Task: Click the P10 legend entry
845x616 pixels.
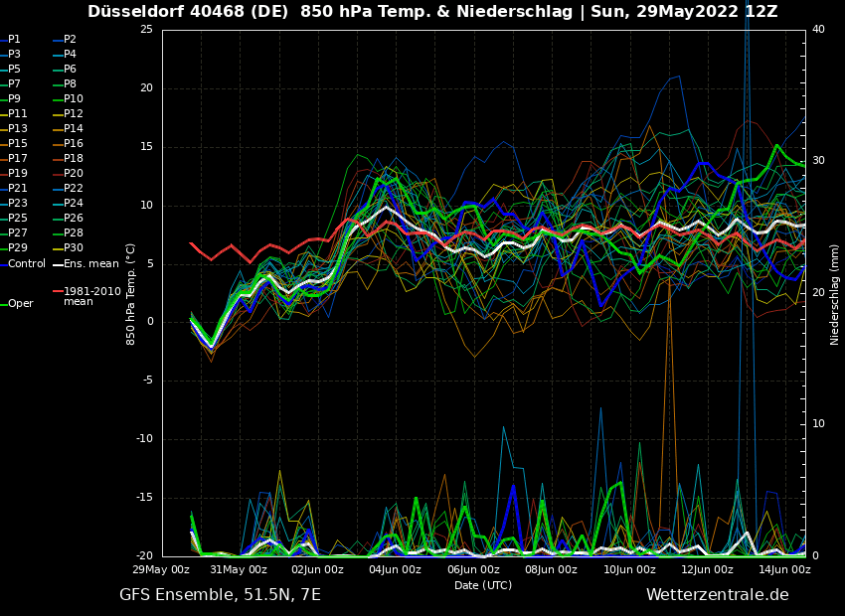Action: pyautogui.click(x=74, y=99)
